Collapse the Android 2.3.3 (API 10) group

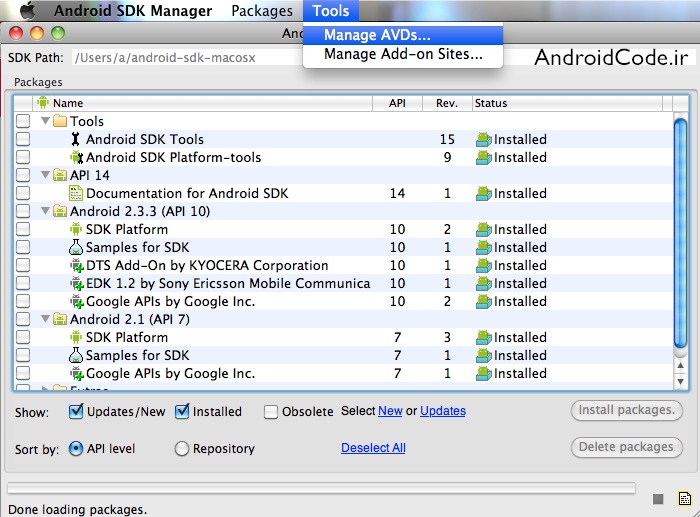point(45,212)
